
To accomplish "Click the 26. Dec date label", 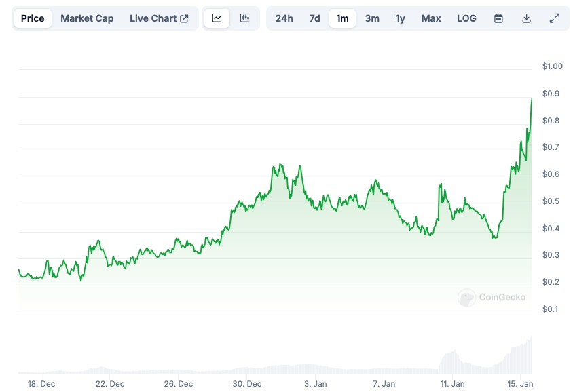I will pos(179,384).
